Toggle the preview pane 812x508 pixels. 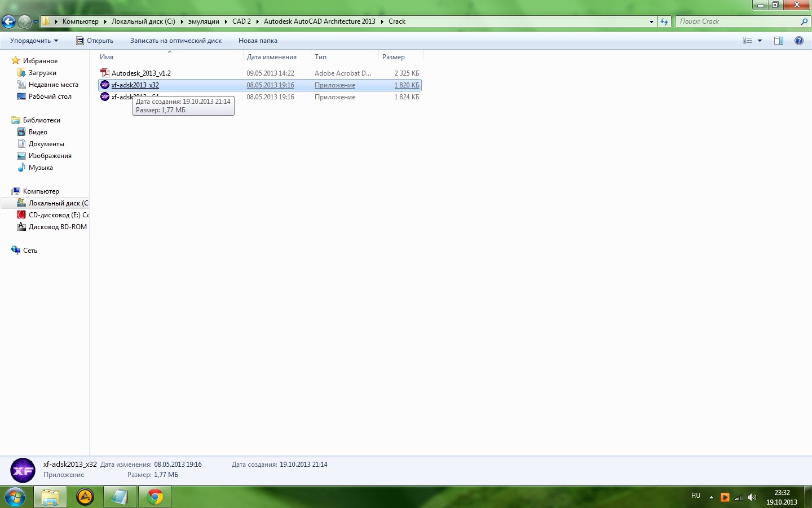point(779,41)
